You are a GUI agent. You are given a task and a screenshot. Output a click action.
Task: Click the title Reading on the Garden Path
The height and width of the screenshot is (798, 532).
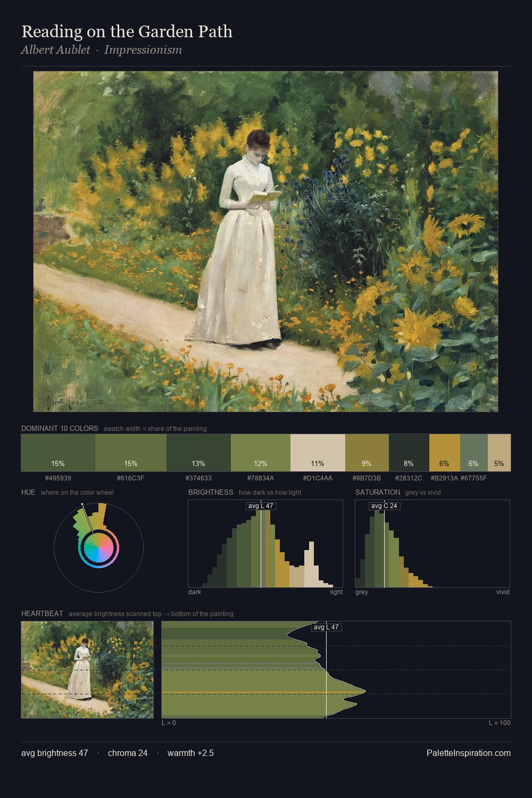[x=127, y=31]
